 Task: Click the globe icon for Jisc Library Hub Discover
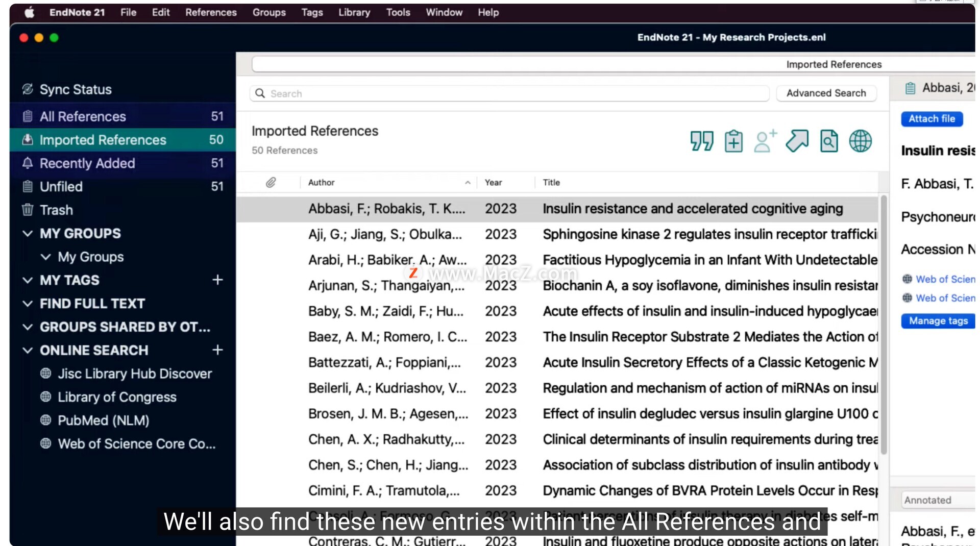(45, 373)
